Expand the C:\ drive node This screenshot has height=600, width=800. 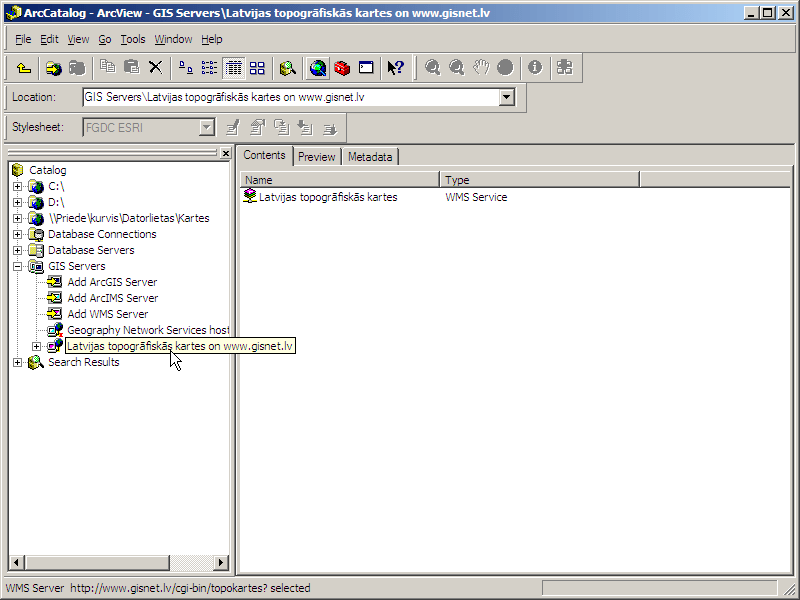click(17, 186)
